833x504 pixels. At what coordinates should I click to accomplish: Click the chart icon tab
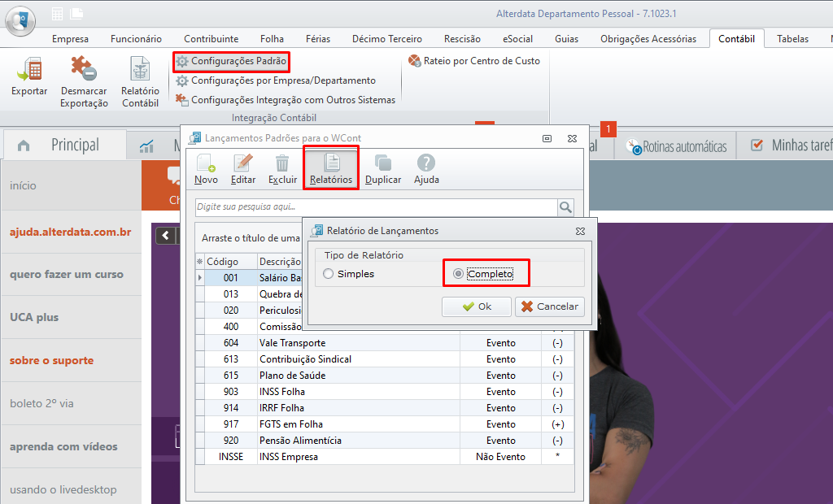pyautogui.click(x=146, y=146)
